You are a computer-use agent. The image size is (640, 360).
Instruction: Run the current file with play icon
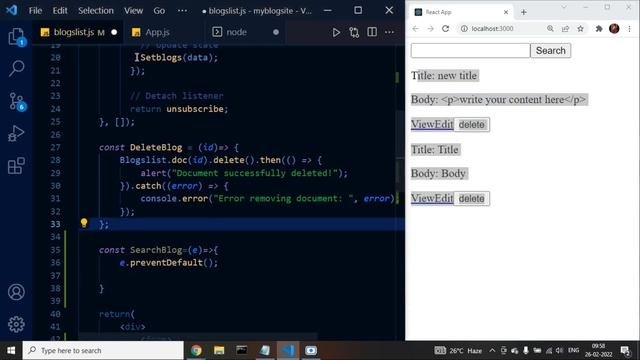tap(336, 32)
